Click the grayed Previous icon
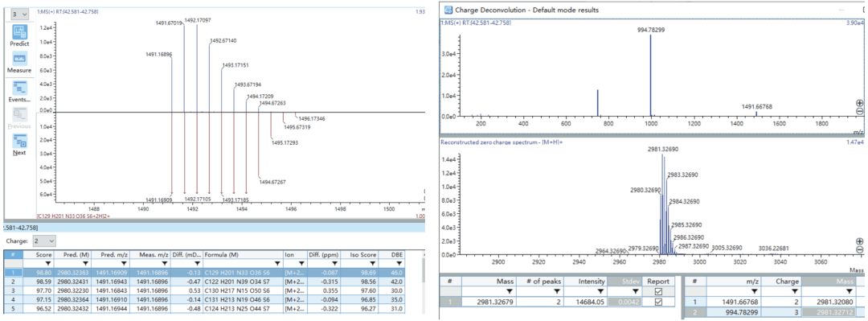Screen dimensions: 868x321 pyautogui.click(x=20, y=114)
